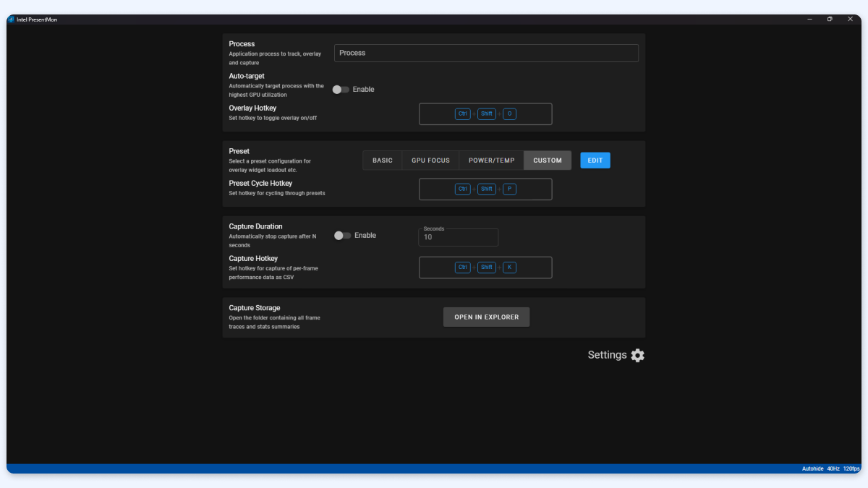Click the Capture Hotkey Ctrl+Shift+K box
The height and width of the screenshot is (488, 868).
coord(485,267)
